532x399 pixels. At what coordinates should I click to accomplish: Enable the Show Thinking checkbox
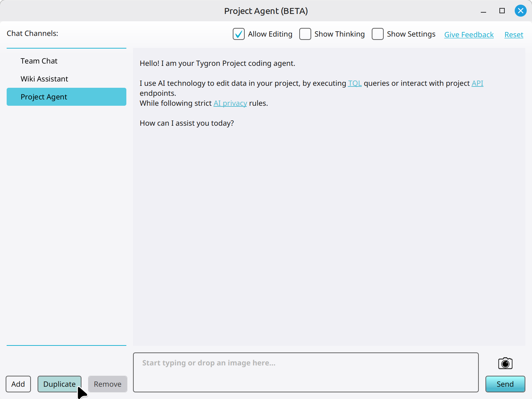tap(305, 34)
